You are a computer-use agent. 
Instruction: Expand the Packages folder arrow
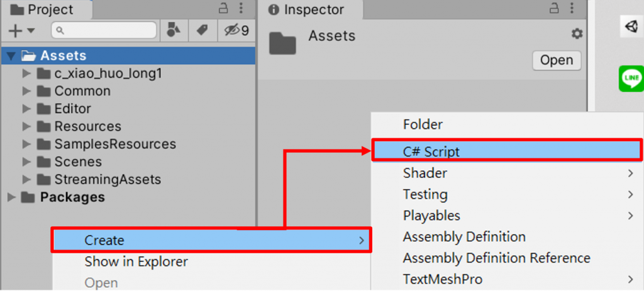point(11,197)
